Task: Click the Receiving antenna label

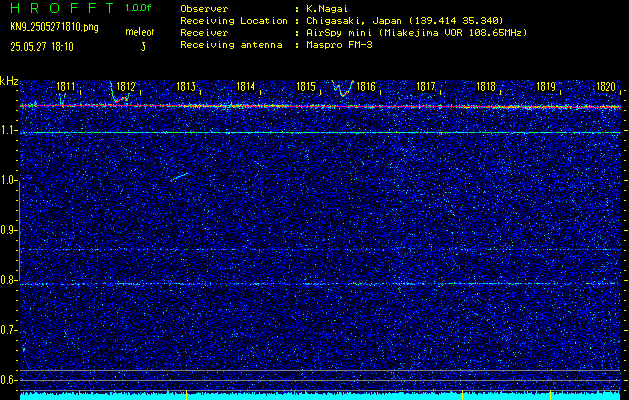Action: point(231,45)
